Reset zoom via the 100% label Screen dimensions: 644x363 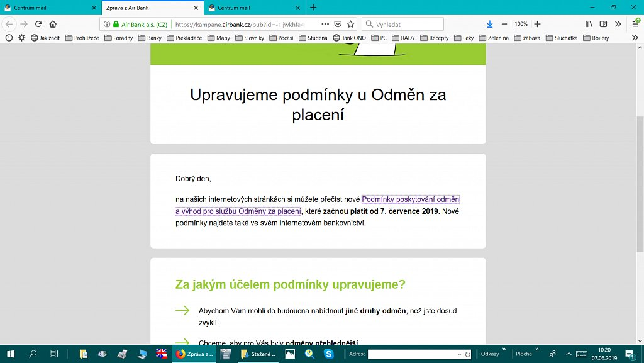(x=521, y=25)
